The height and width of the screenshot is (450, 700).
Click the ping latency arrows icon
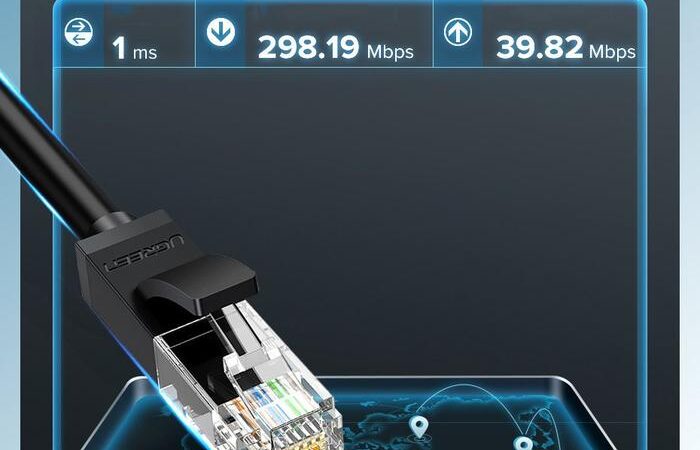[x=79, y=32]
